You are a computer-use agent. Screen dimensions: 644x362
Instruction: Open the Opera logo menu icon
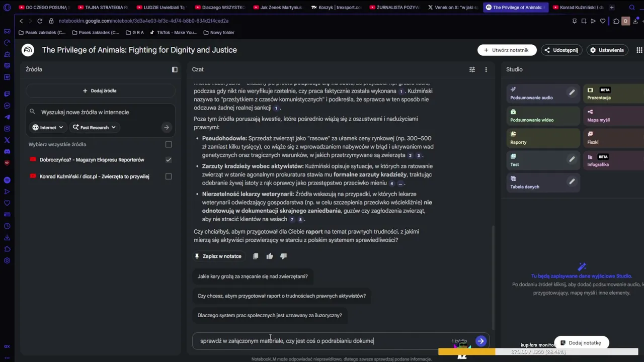[7, 8]
